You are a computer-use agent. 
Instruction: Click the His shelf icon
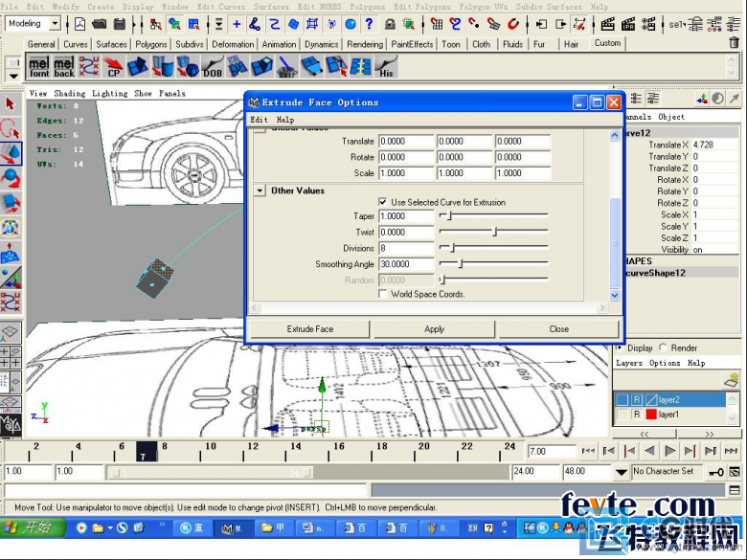tap(386, 67)
